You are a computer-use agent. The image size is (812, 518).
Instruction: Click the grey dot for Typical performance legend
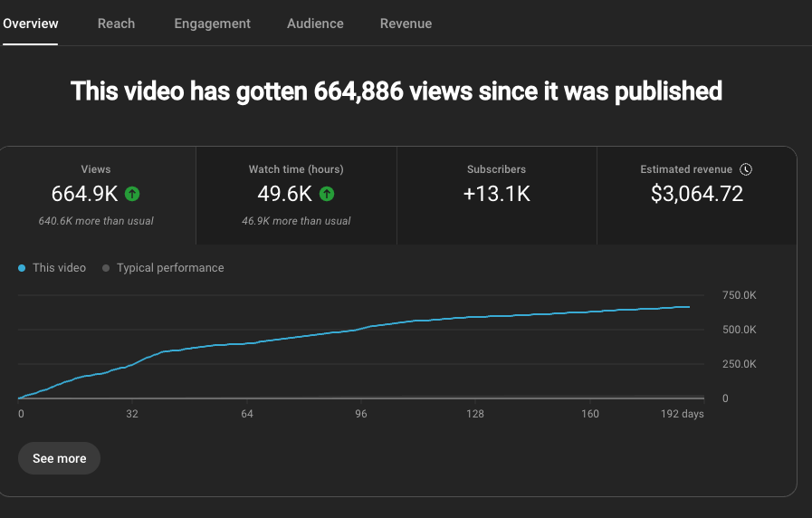(106, 268)
